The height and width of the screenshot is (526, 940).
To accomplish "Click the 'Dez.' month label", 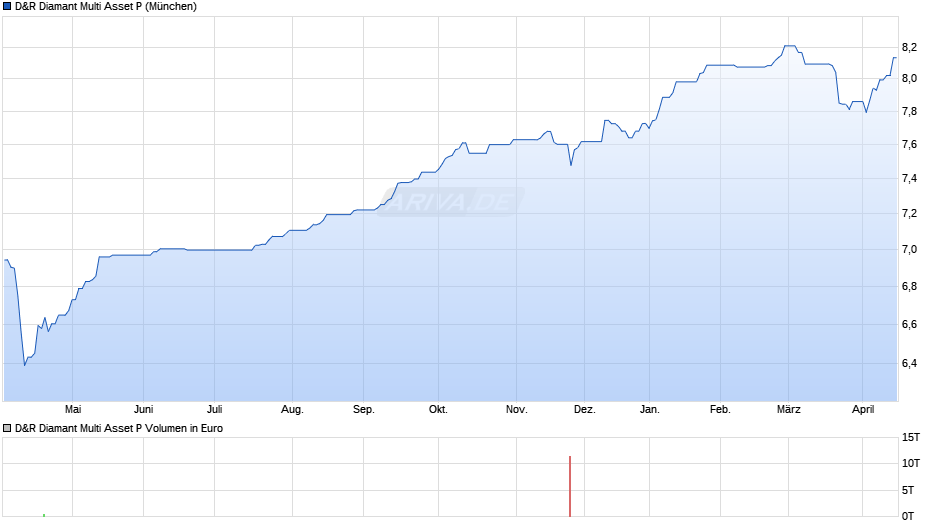I will 585,409.
